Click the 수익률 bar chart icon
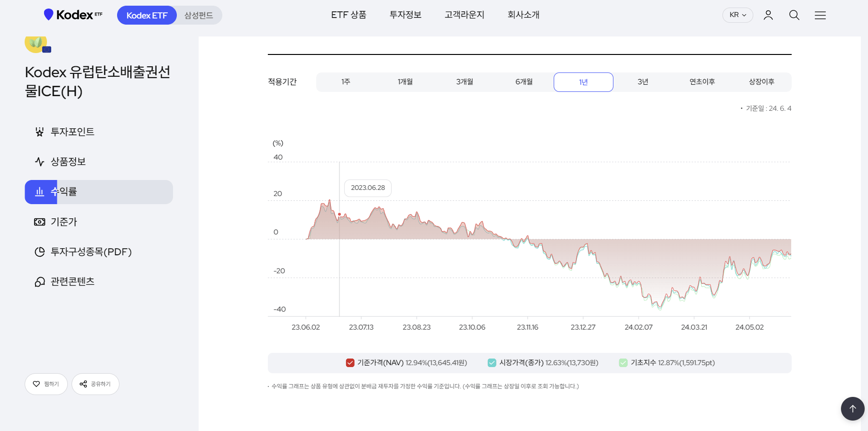The height and width of the screenshot is (431, 868). (40, 191)
